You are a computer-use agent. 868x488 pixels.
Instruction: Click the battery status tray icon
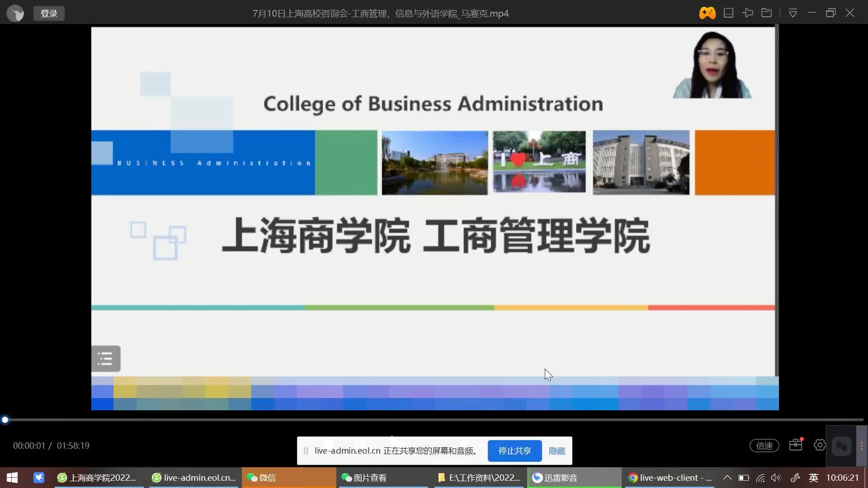pos(744,478)
